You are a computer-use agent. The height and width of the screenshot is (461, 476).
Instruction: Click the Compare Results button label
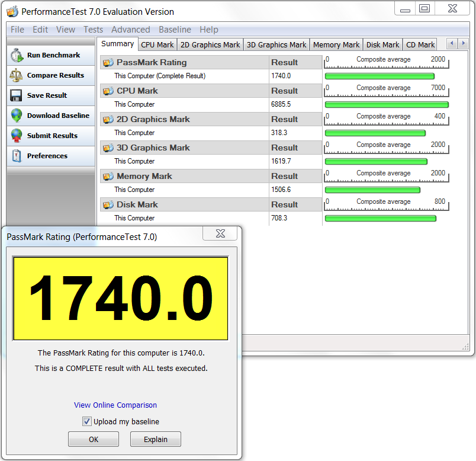click(x=56, y=75)
